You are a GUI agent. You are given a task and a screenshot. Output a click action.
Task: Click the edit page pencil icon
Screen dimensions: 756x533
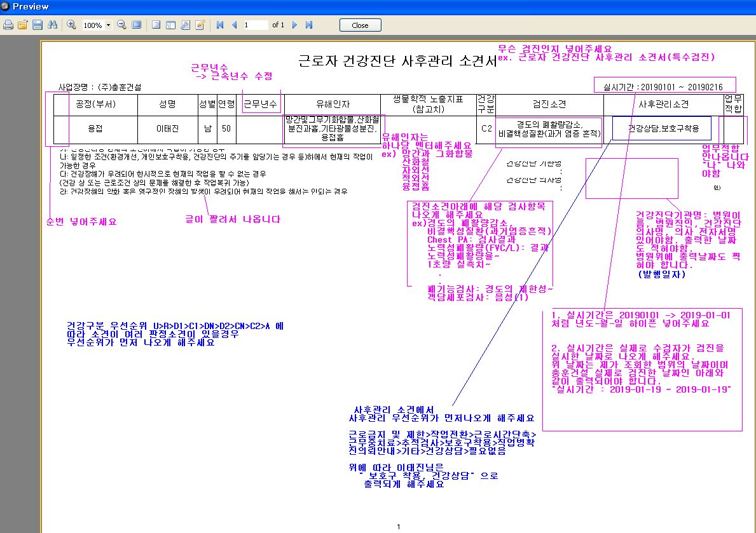click(200, 25)
